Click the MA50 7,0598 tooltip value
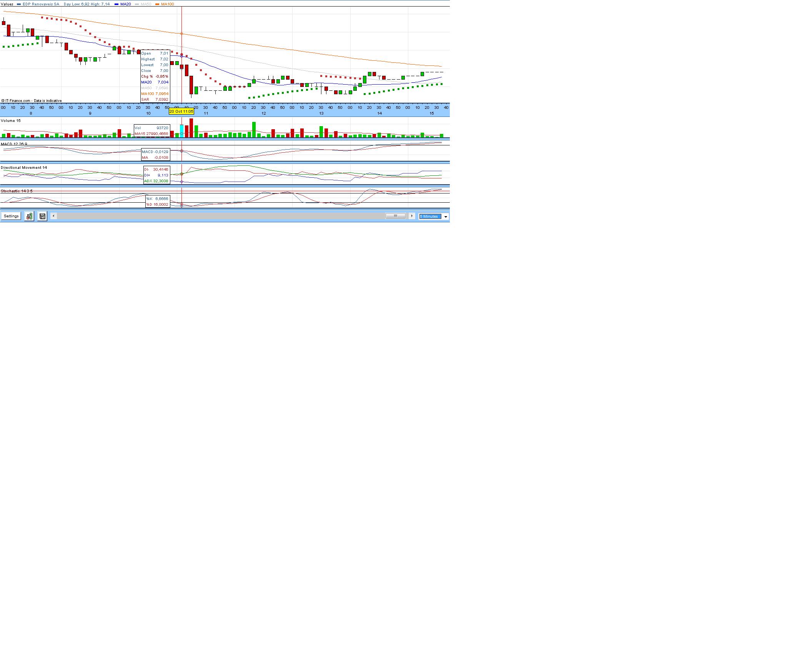812x650 pixels. [155, 88]
